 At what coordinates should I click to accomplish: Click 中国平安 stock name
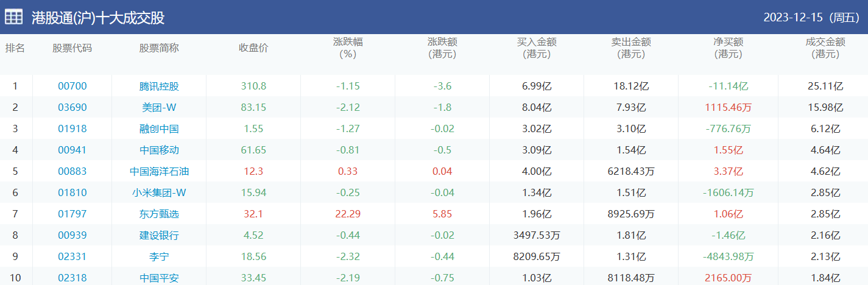pos(159,278)
